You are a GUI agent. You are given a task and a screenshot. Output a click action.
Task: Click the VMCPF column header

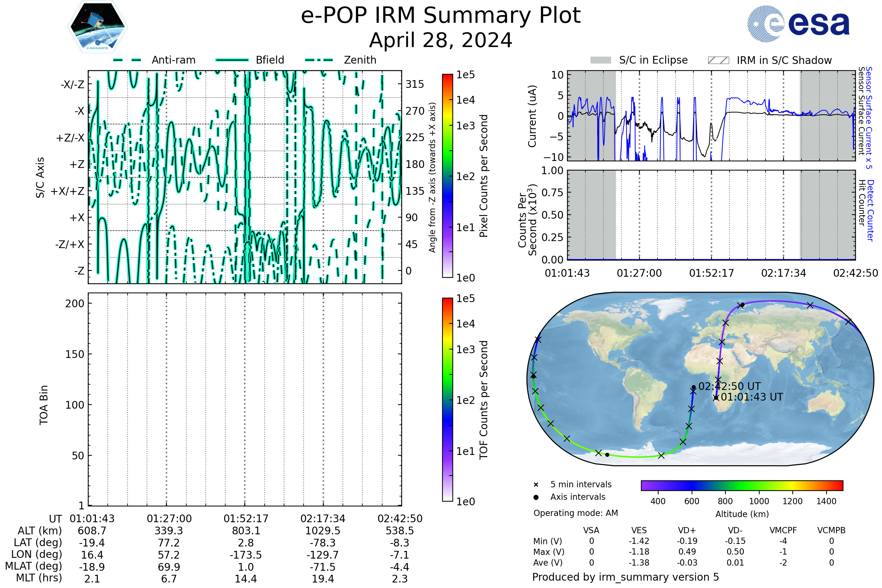click(x=783, y=531)
